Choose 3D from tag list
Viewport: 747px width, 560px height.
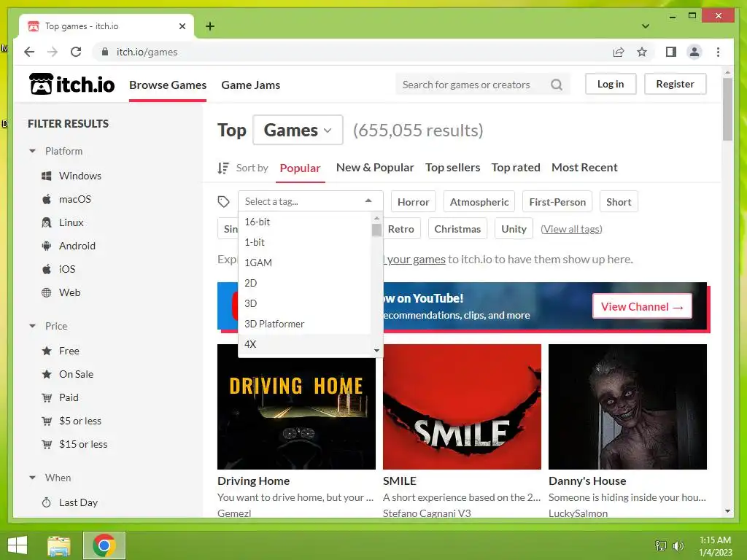point(304,304)
